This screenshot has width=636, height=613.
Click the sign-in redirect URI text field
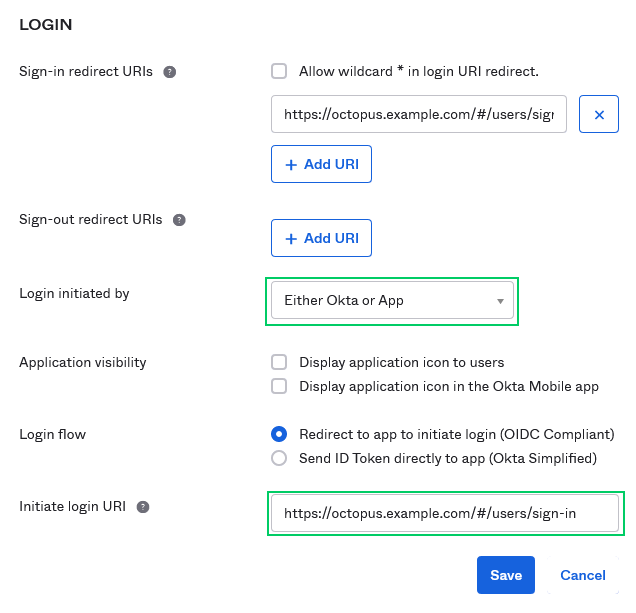[419, 115]
